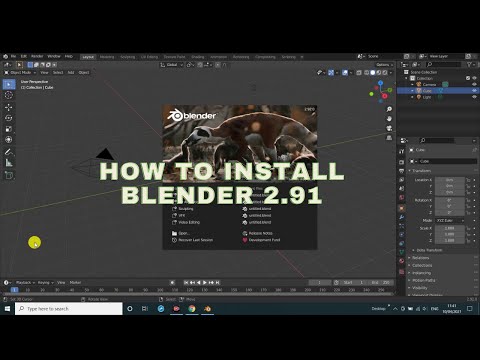Select the Measure ruler tool
This screenshot has width=480, height=360.
click(9, 163)
